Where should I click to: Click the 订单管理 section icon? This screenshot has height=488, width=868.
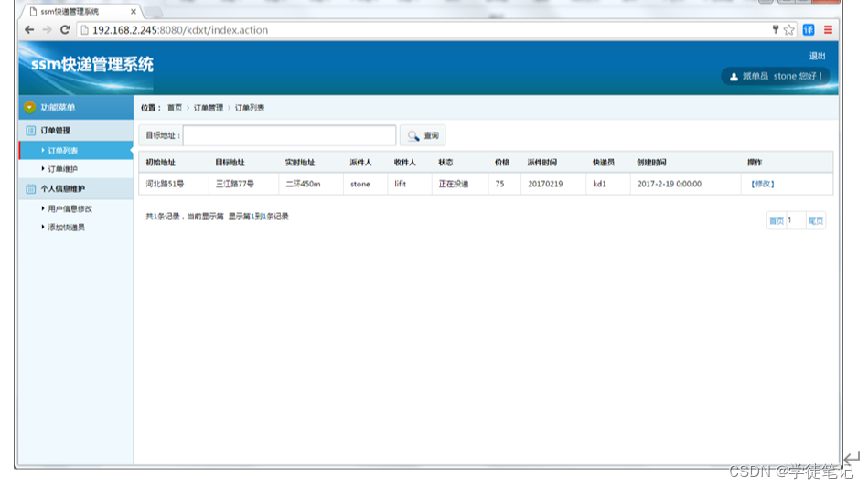[30, 131]
